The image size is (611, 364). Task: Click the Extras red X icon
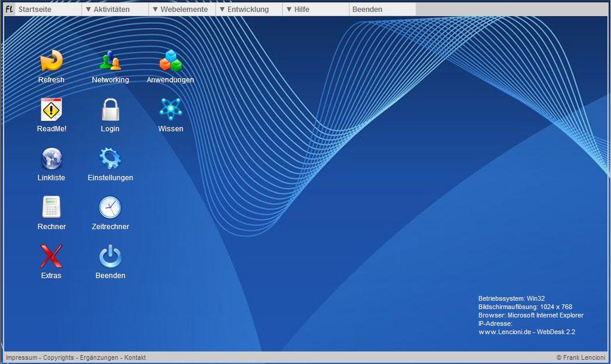click(x=51, y=257)
